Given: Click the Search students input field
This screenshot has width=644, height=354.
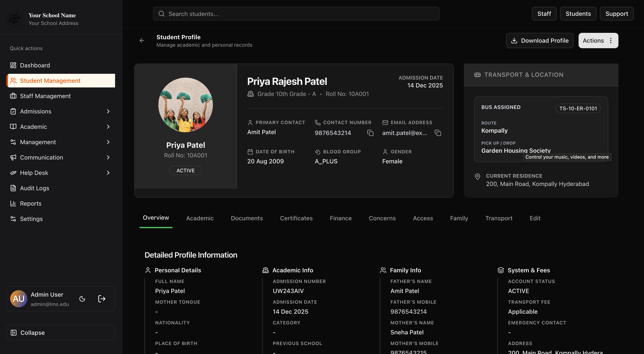Looking at the screenshot, I should pos(296,14).
